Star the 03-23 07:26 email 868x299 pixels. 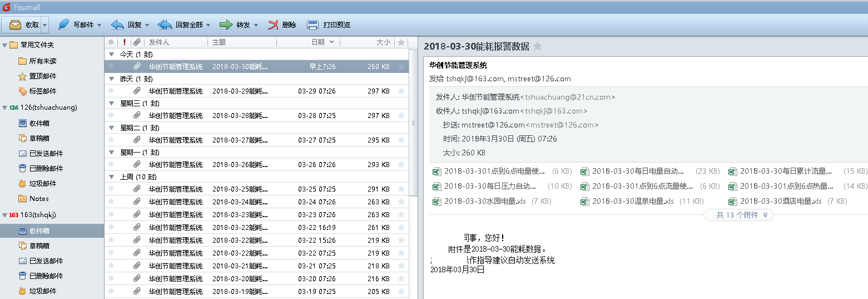[x=401, y=214]
